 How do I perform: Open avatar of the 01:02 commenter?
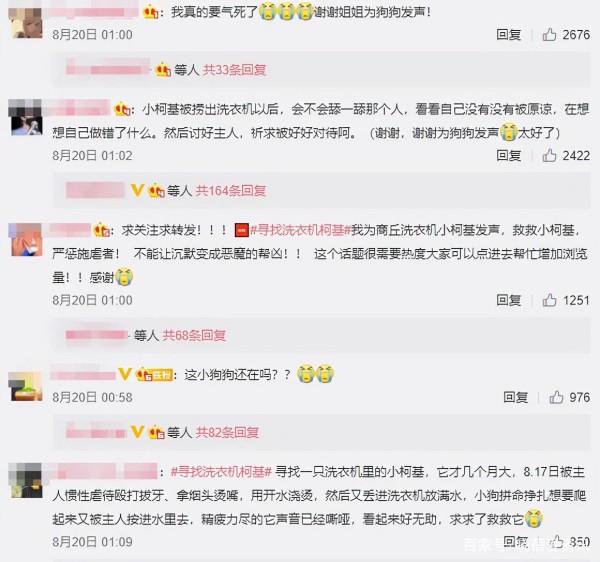coord(25,117)
